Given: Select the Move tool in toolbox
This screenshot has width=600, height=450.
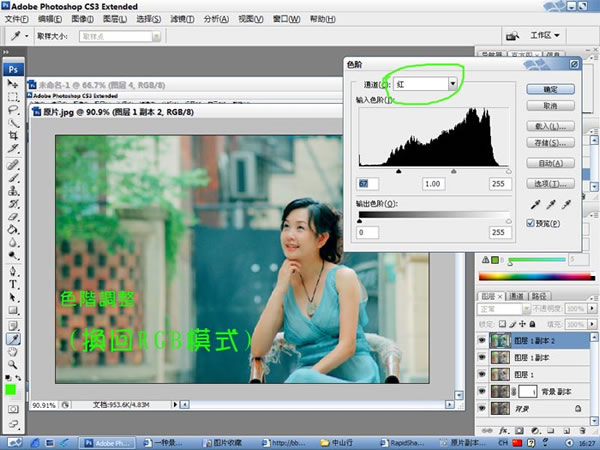Looking at the screenshot, I should [15, 85].
